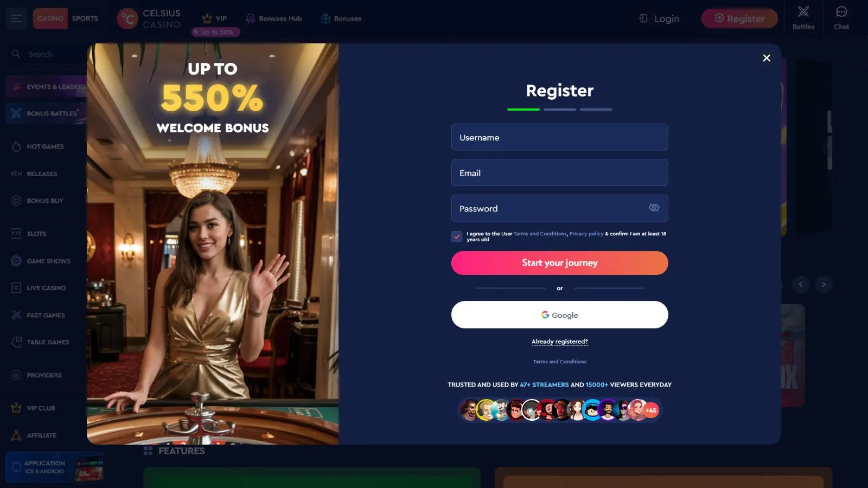Open Battles crossed-swords icon
The width and height of the screenshot is (868, 488).
(x=803, y=11)
